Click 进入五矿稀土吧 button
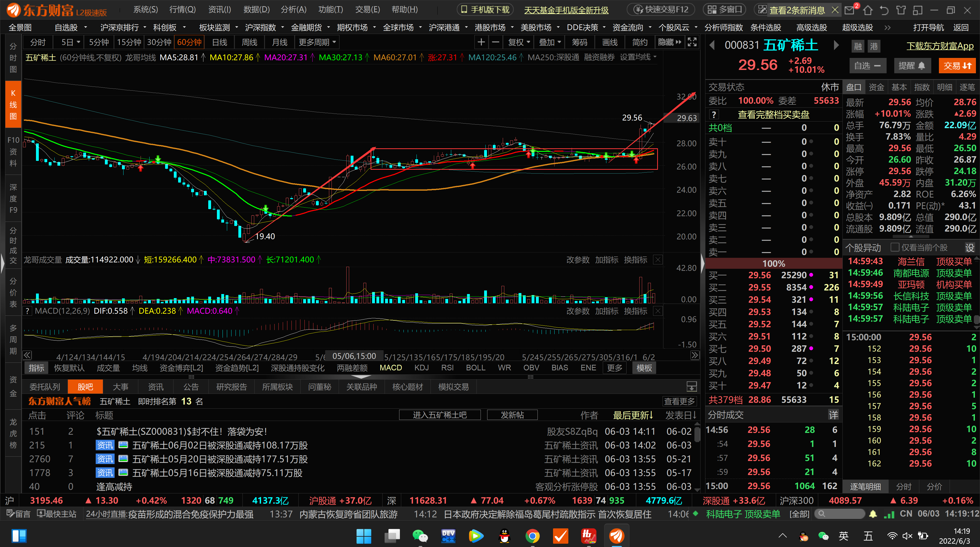The image size is (980, 547). click(x=440, y=415)
